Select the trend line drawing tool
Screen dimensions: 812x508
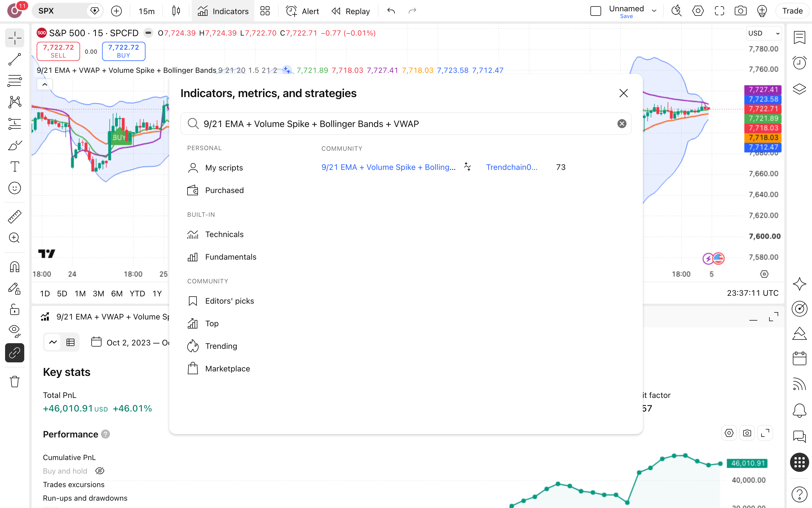[x=14, y=60]
